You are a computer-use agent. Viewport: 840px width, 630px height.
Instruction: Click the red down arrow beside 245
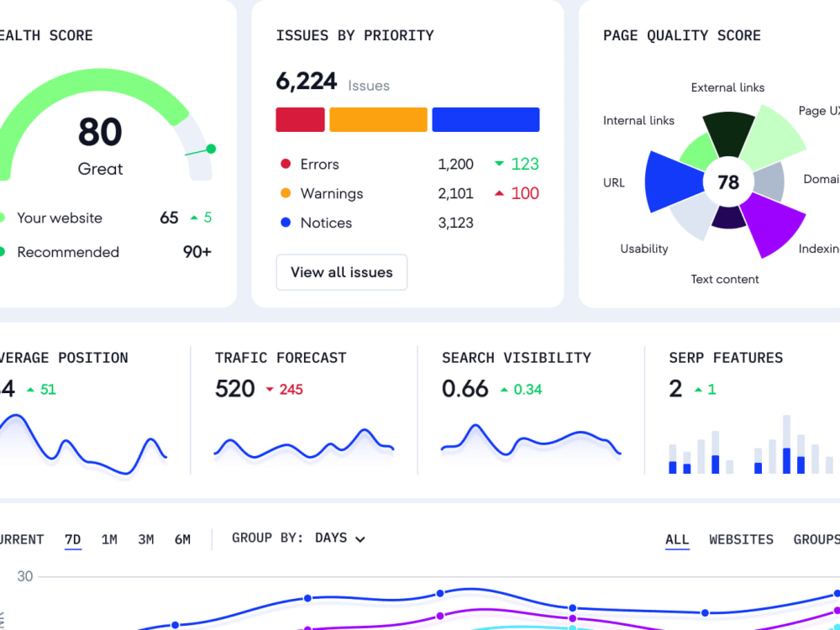pyautogui.click(x=270, y=390)
